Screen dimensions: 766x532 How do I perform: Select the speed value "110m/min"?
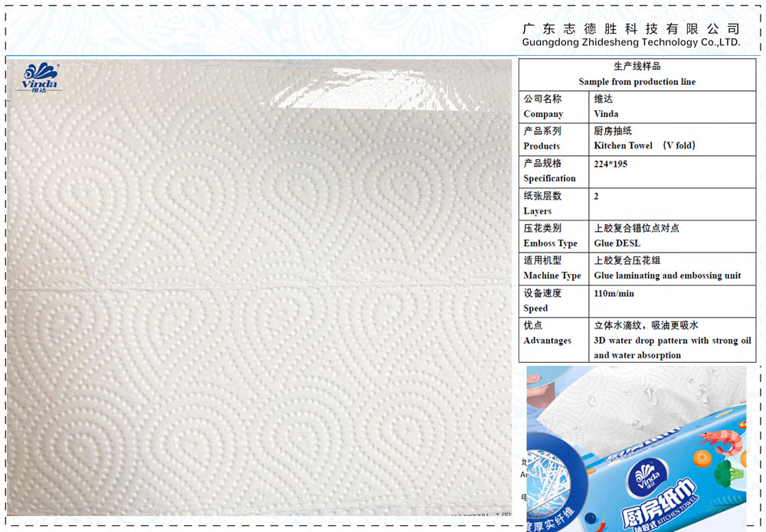pyautogui.click(x=614, y=293)
